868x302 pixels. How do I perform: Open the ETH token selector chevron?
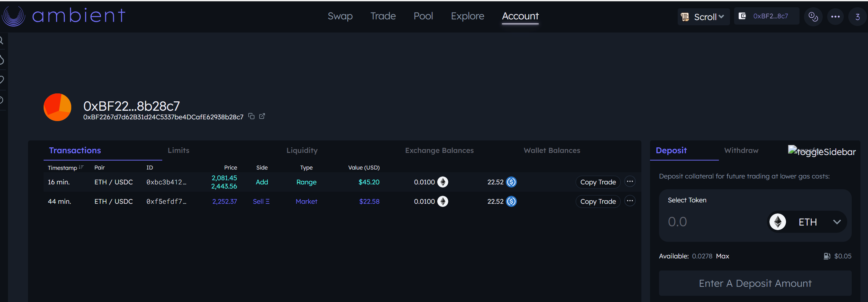coord(837,222)
